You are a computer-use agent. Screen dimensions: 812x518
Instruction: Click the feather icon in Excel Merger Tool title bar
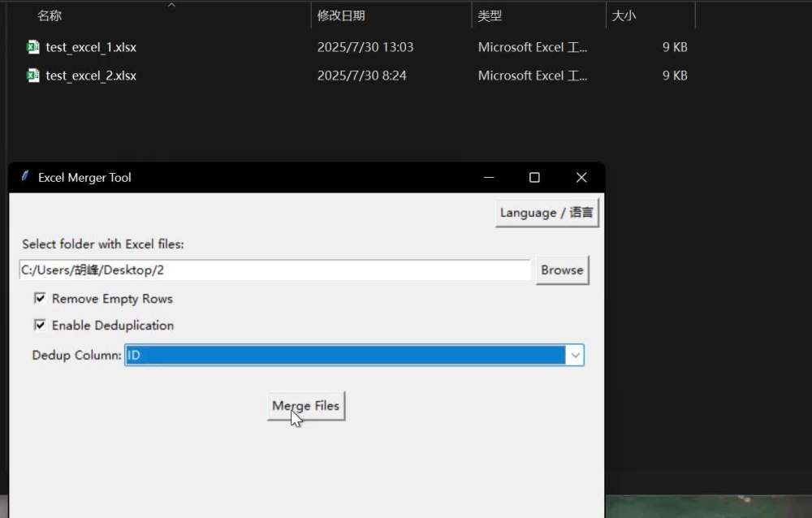pos(24,176)
